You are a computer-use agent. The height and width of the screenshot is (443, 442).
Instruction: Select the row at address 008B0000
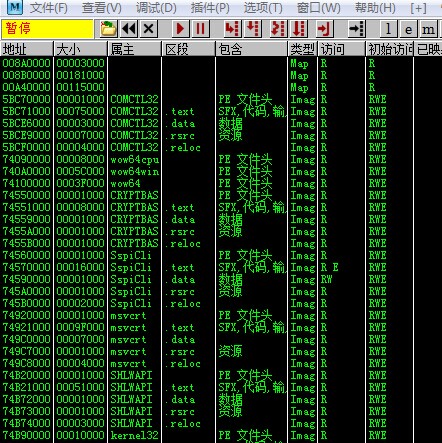(x=221, y=75)
